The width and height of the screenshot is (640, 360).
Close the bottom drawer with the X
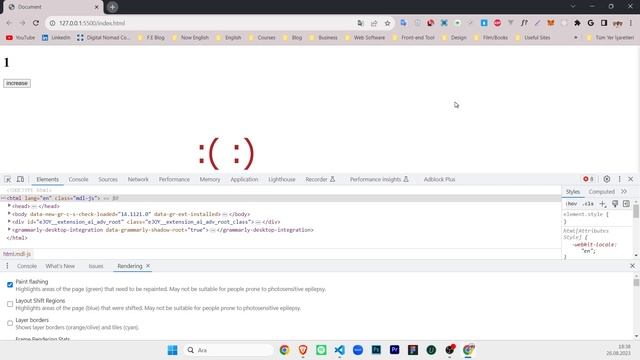coord(632,266)
